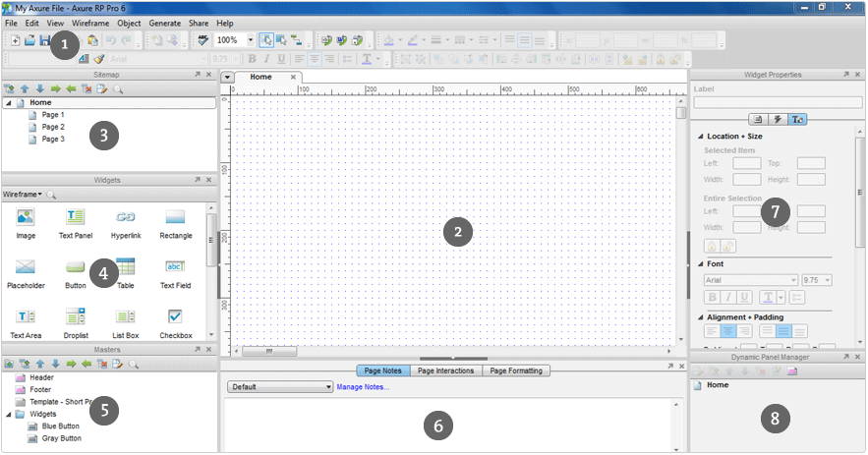Viewport: 868px width, 455px height.
Task: Click the canvas horizontal scrollbar thumb
Action: coord(269,351)
